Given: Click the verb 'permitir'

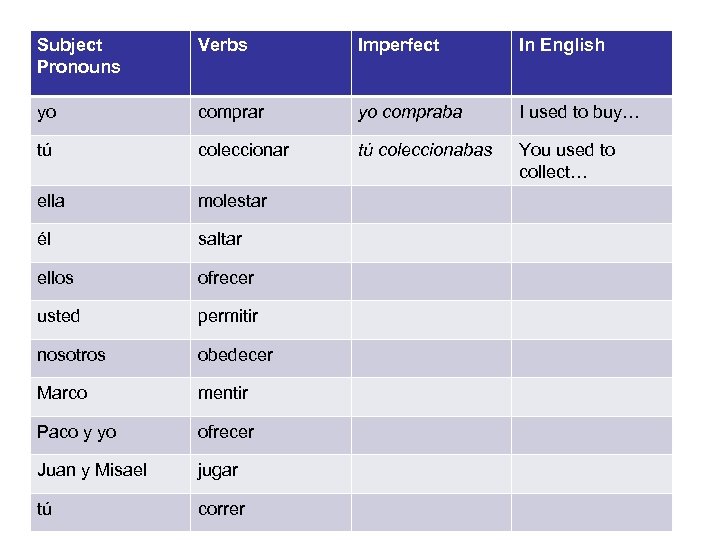Looking at the screenshot, I should pos(228,316).
